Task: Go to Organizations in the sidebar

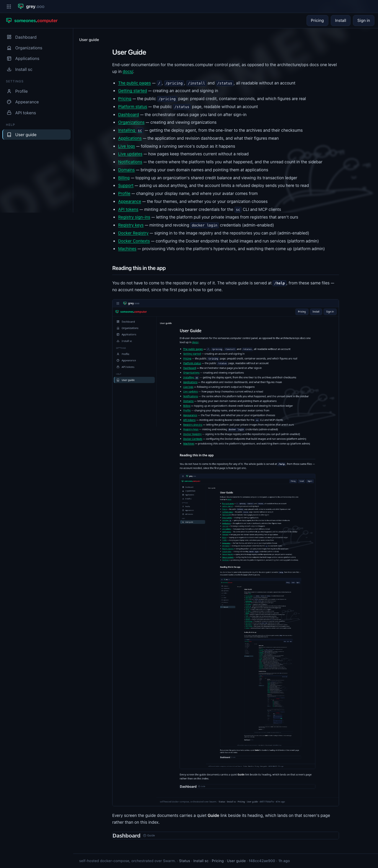Action: [x=36, y=48]
